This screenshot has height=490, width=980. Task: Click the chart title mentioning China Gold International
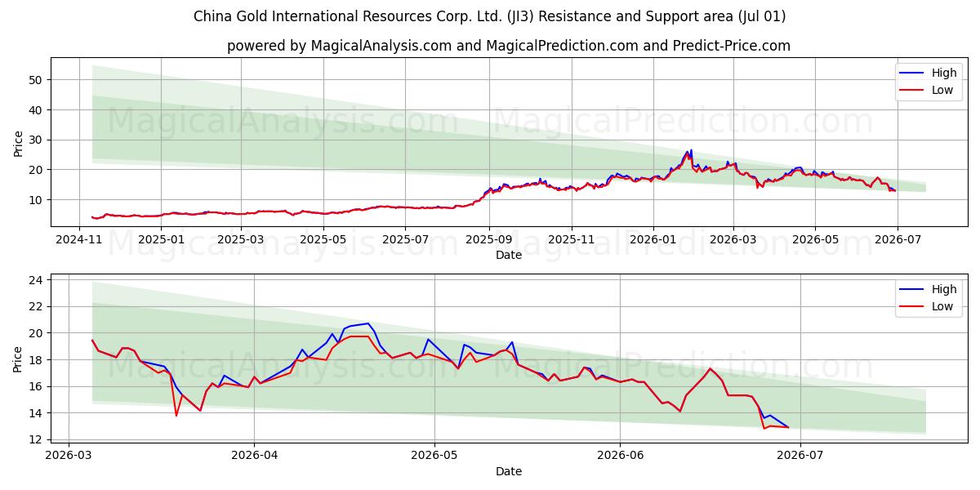coord(490,16)
